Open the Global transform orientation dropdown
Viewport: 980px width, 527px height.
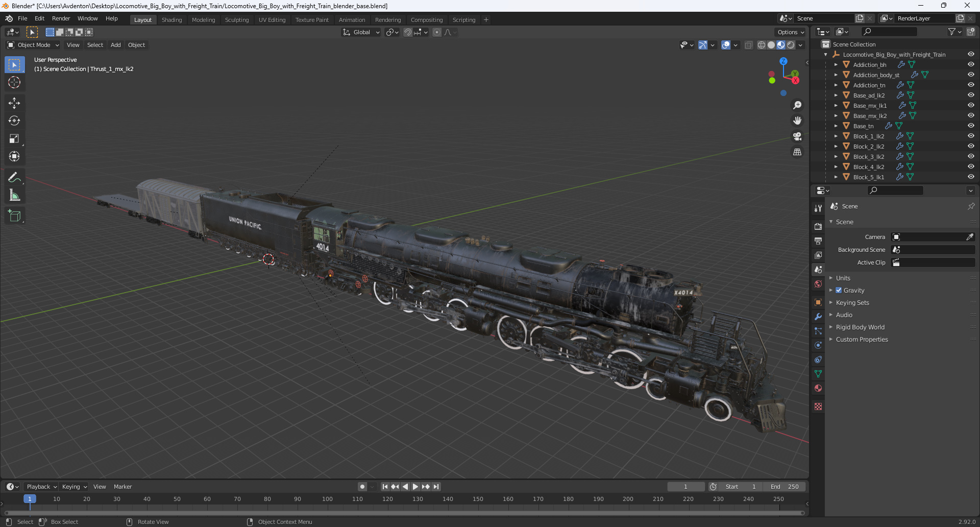361,32
